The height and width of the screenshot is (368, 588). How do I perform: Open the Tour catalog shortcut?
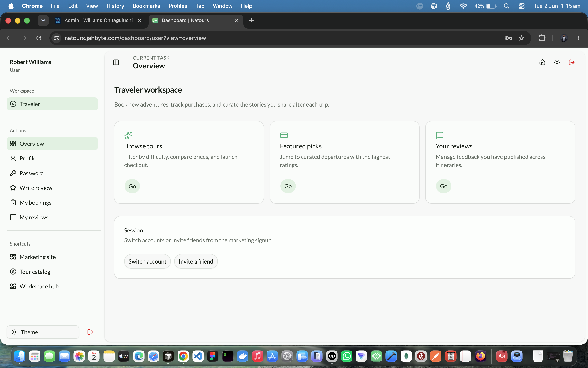click(52, 272)
